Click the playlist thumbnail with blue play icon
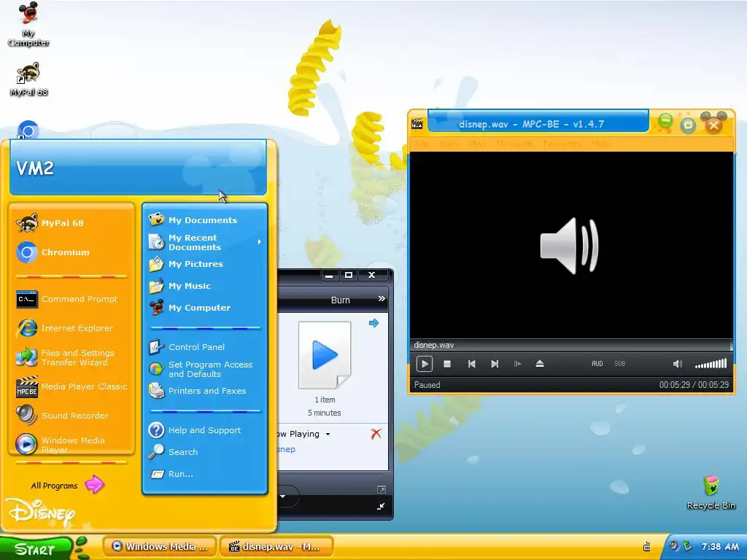Screen dimensions: 747x560 pyautogui.click(x=325, y=355)
